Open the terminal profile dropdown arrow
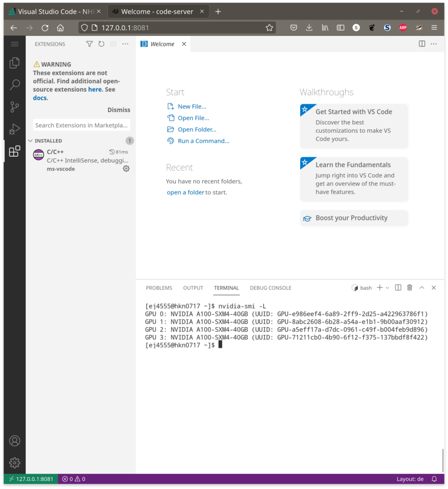This screenshot has height=489, width=448. 388,287
